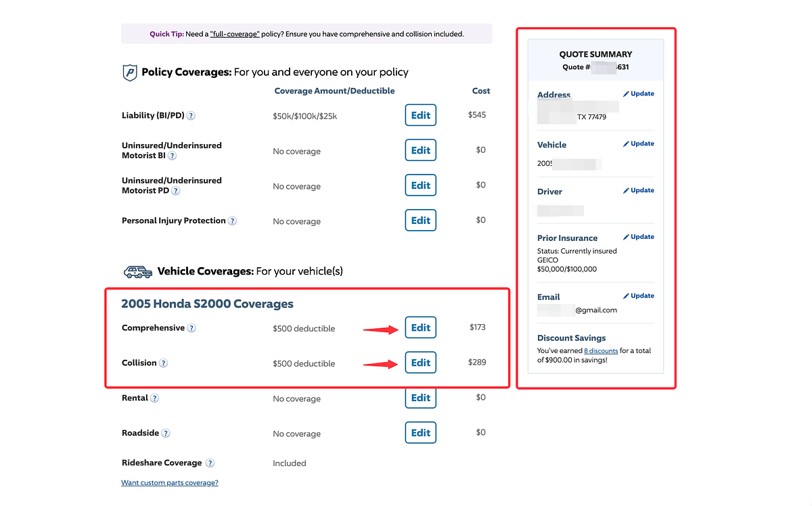Update the Email in Quote Summary
The image size is (812, 506).
(x=639, y=296)
